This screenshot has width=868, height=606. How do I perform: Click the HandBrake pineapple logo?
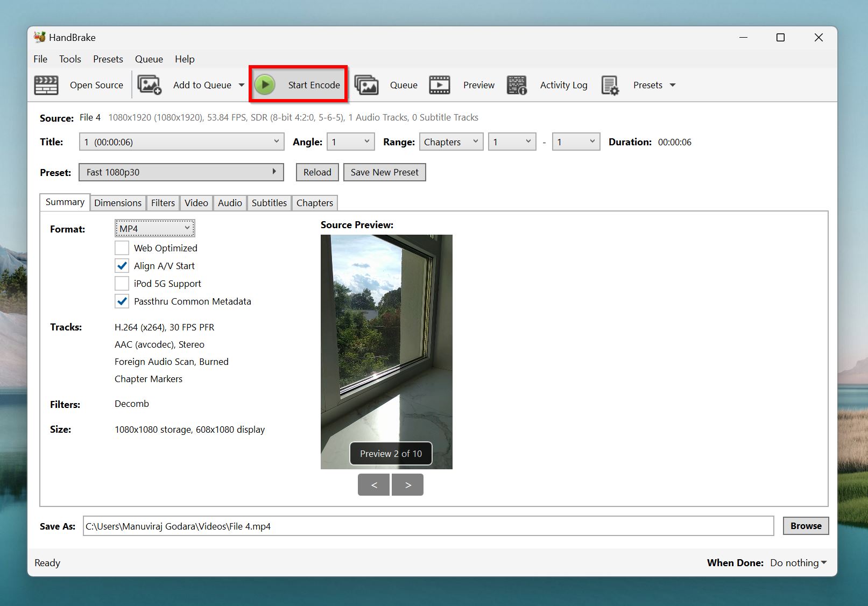pos(38,37)
